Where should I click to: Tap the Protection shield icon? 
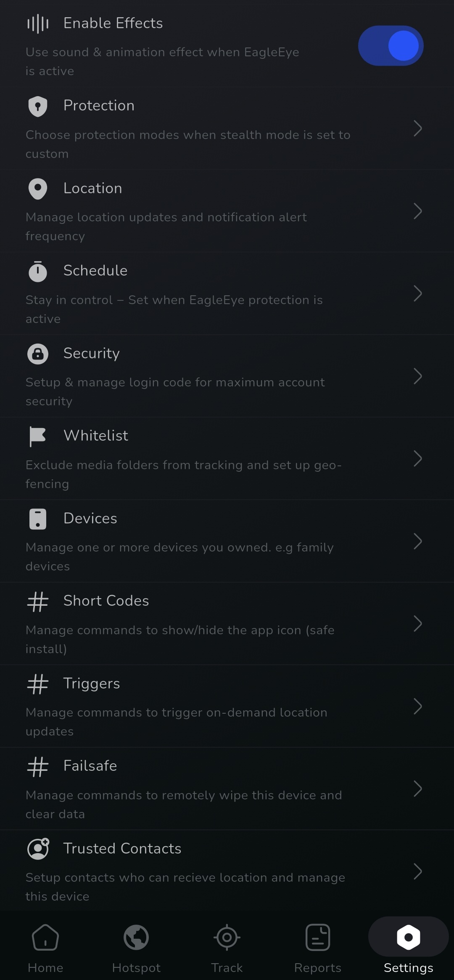(x=38, y=106)
